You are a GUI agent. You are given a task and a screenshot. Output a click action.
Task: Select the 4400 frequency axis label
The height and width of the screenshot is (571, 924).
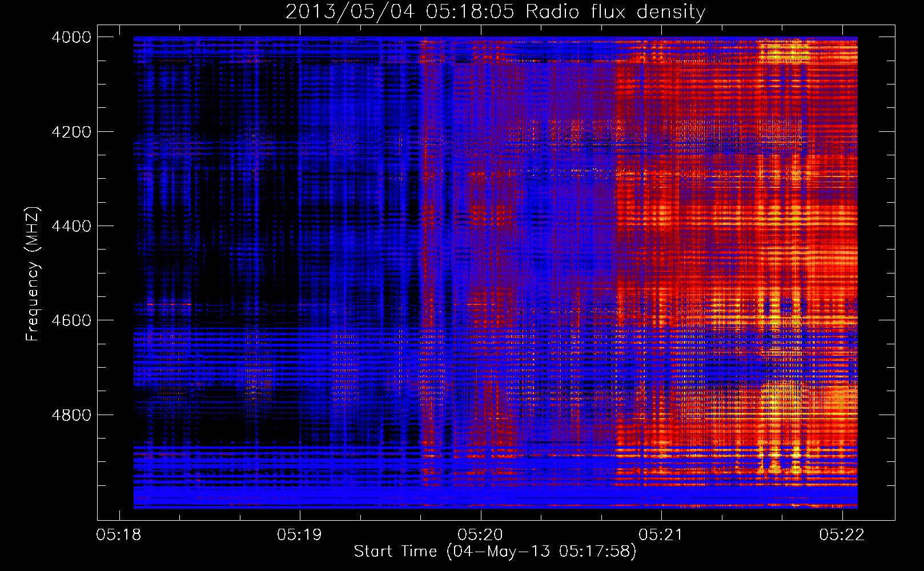tap(71, 226)
